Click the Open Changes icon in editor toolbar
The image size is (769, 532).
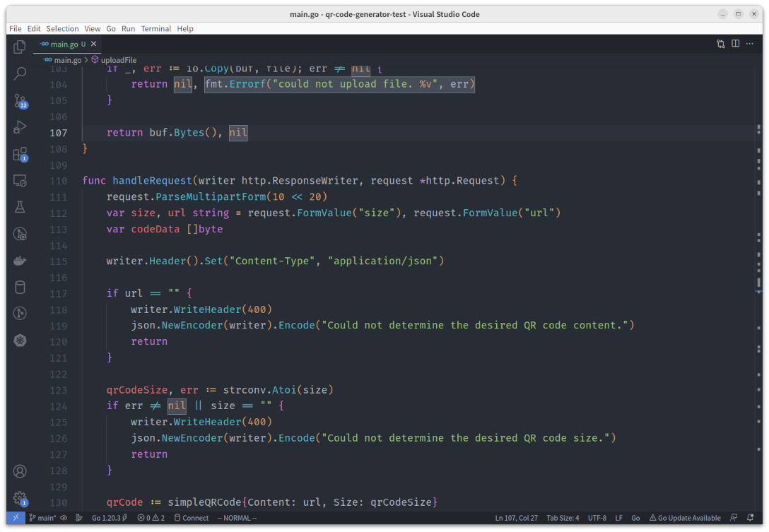click(x=720, y=44)
